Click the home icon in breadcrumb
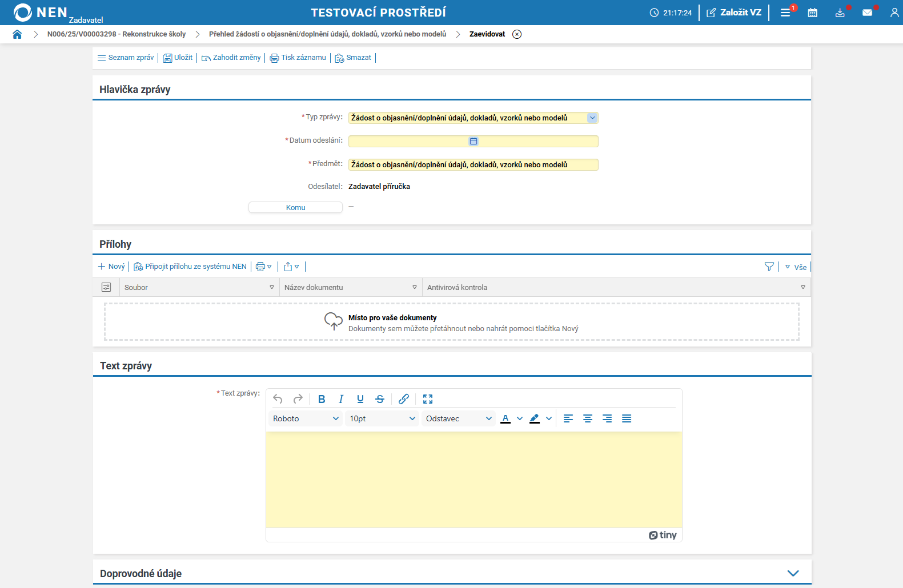The width and height of the screenshot is (903, 588). [x=17, y=34]
